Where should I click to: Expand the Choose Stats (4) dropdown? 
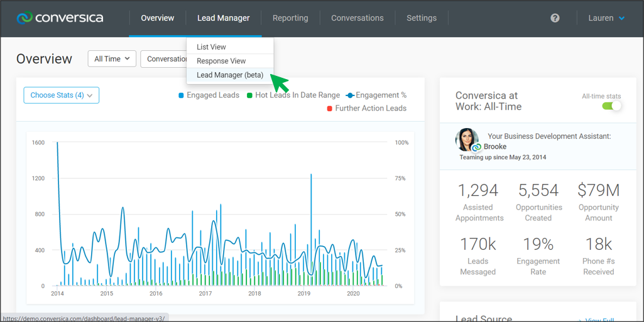(x=61, y=95)
